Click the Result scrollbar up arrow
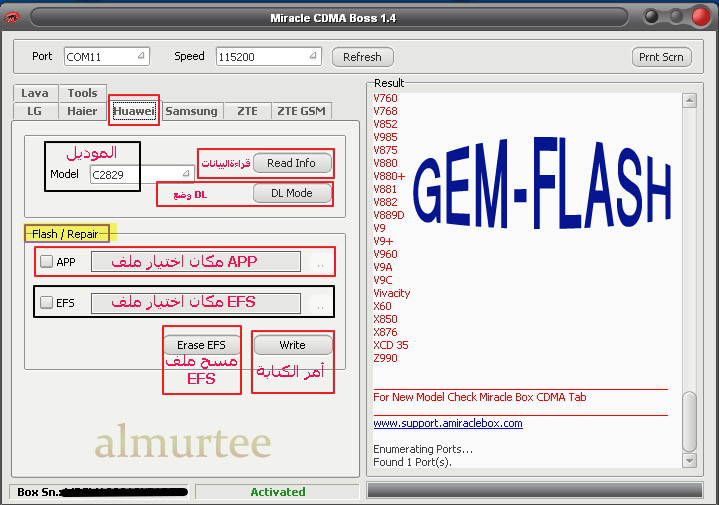The width and height of the screenshot is (719, 505). pos(690,100)
